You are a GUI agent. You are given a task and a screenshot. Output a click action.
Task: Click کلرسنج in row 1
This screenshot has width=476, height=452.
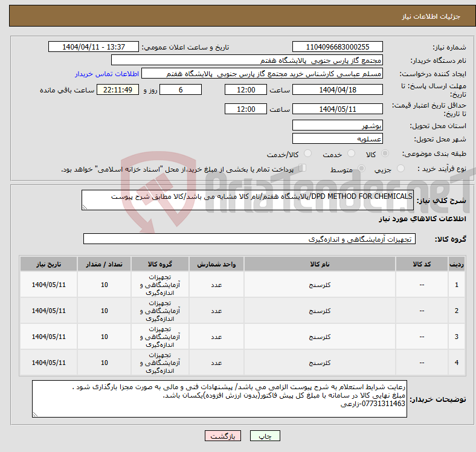[x=320, y=285]
